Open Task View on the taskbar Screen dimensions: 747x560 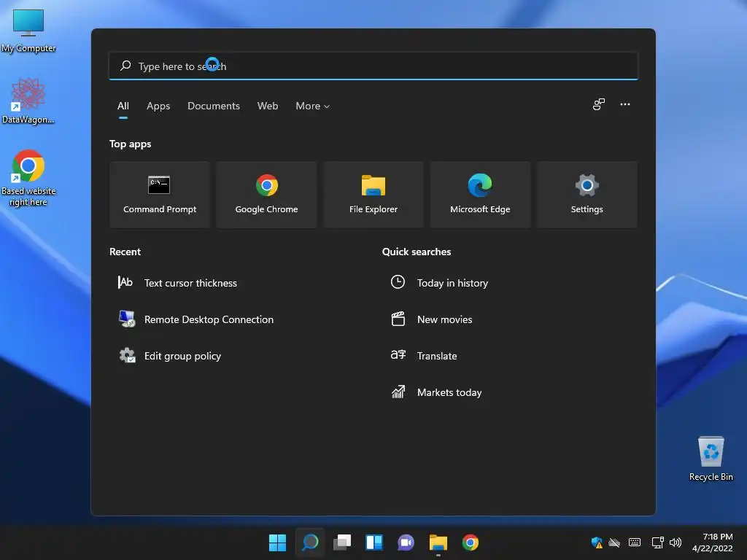(342, 542)
